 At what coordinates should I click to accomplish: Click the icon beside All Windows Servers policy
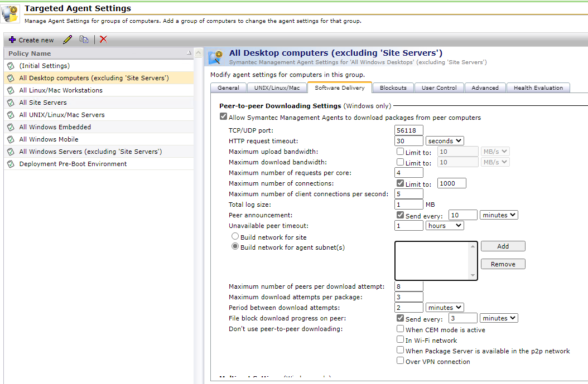click(x=11, y=152)
